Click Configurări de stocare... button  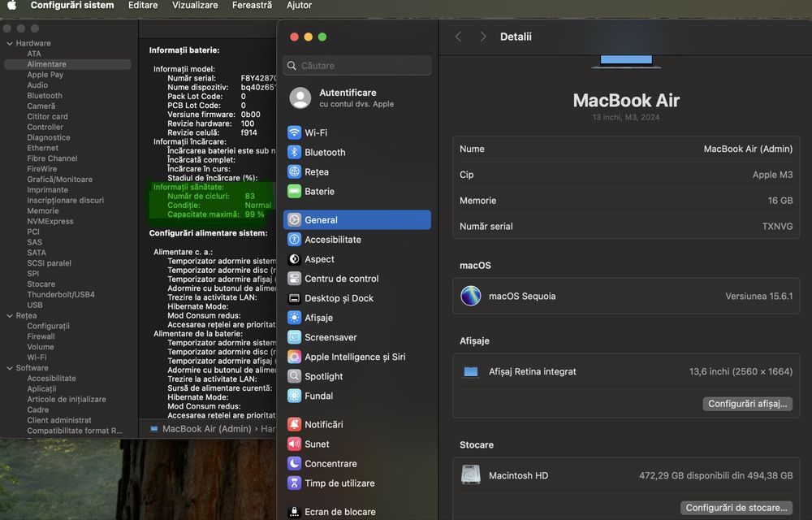(x=736, y=508)
